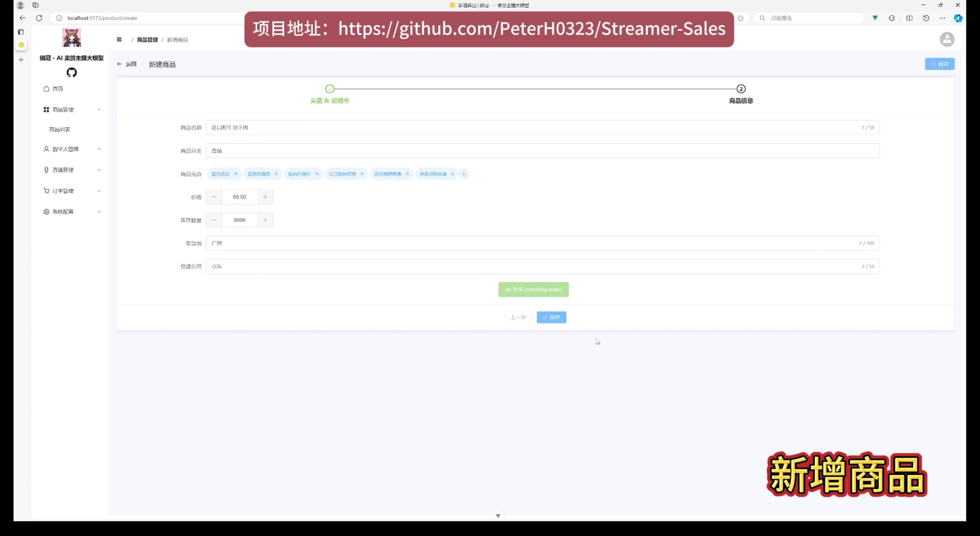The image size is (980, 536).
Task: Open the GitHub logo link in sidebar
Action: pyautogui.click(x=72, y=72)
